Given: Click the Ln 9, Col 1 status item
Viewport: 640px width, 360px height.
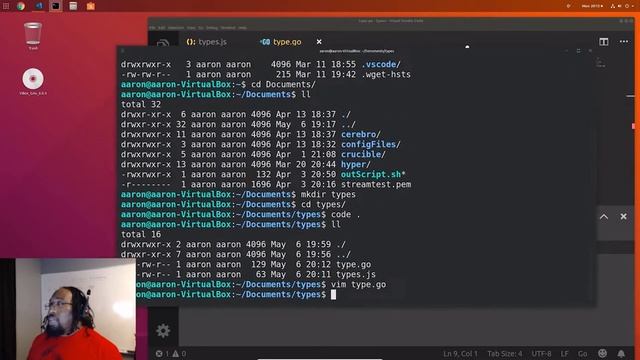Looking at the screenshot, I should (x=460, y=353).
